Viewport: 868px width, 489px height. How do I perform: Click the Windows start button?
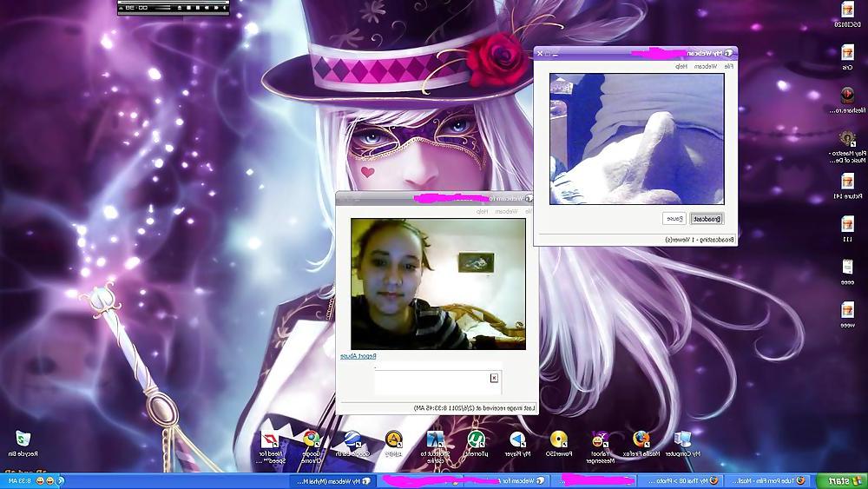tap(841, 480)
